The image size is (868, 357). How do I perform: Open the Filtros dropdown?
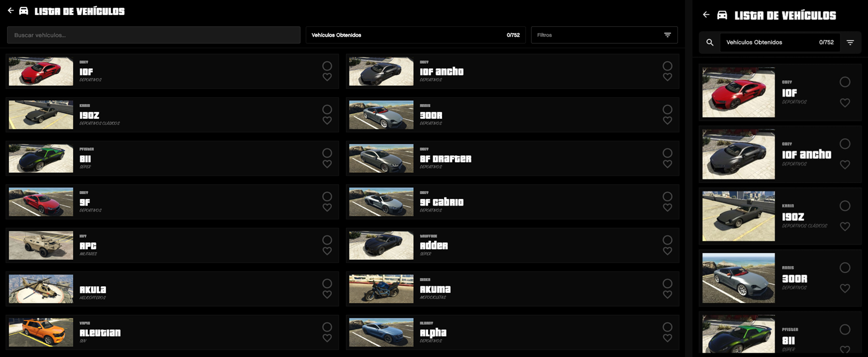coord(604,35)
